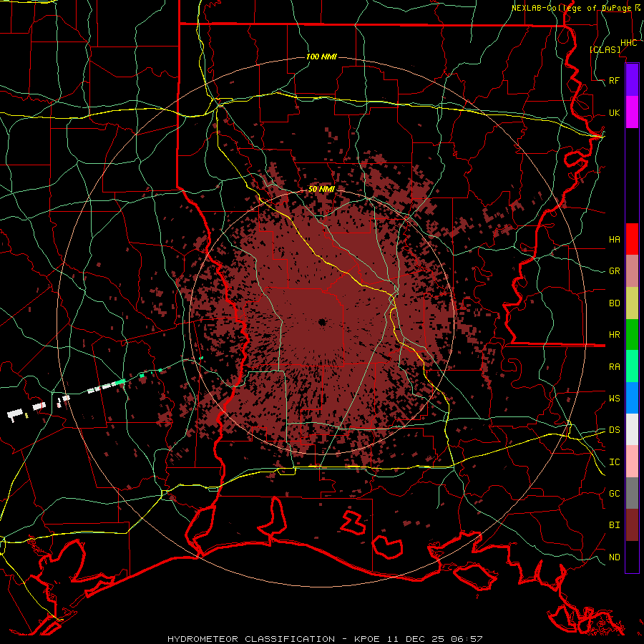Click the IC light pink legend swatch
Viewport: 644px width, 644px height.
tap(632, 462)
